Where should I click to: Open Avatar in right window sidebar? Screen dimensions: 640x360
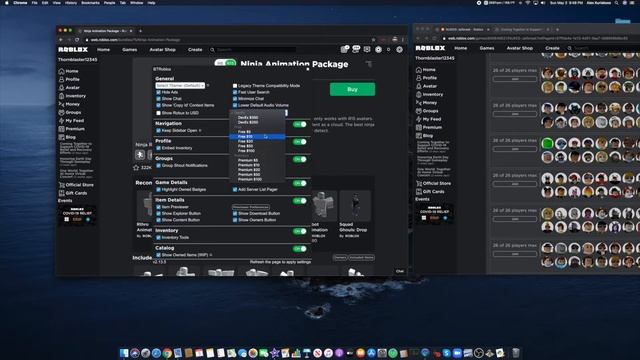[x=426, y=86]
